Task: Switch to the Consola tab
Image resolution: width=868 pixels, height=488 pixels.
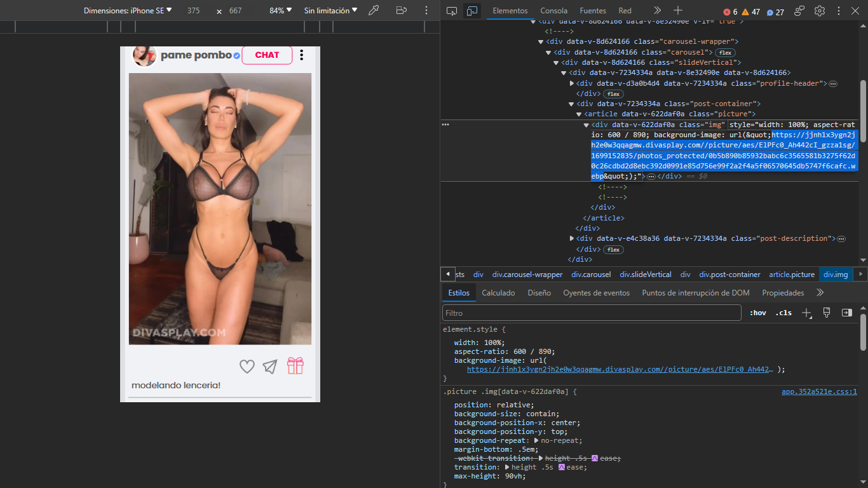Action: coord(553,11)
